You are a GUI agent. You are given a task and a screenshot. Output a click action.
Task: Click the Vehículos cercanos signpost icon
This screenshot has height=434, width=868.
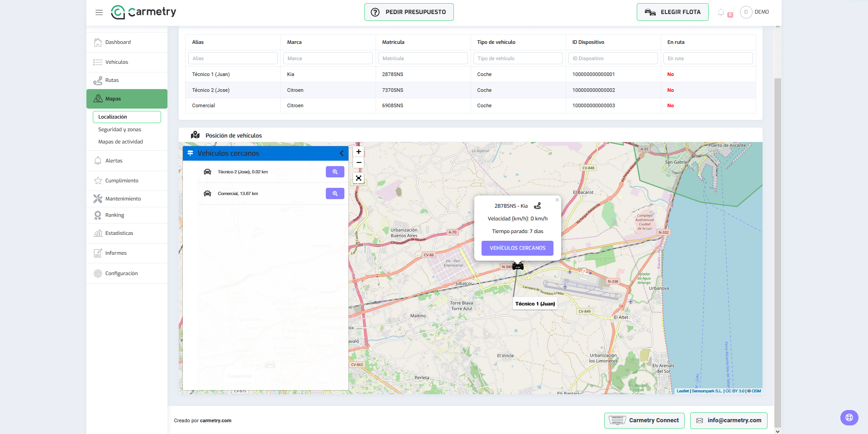191,153
